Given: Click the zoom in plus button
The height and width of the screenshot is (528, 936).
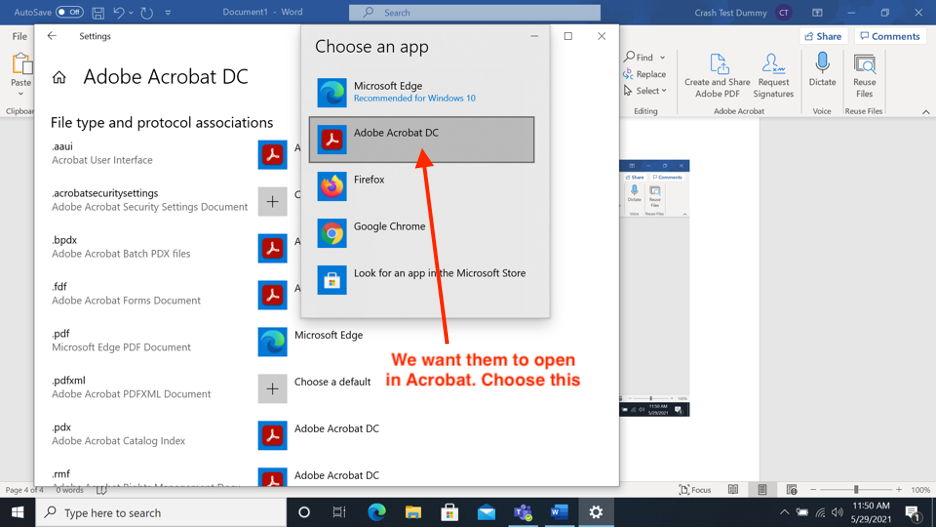Looking at the screenshot, I should (899, 490).
